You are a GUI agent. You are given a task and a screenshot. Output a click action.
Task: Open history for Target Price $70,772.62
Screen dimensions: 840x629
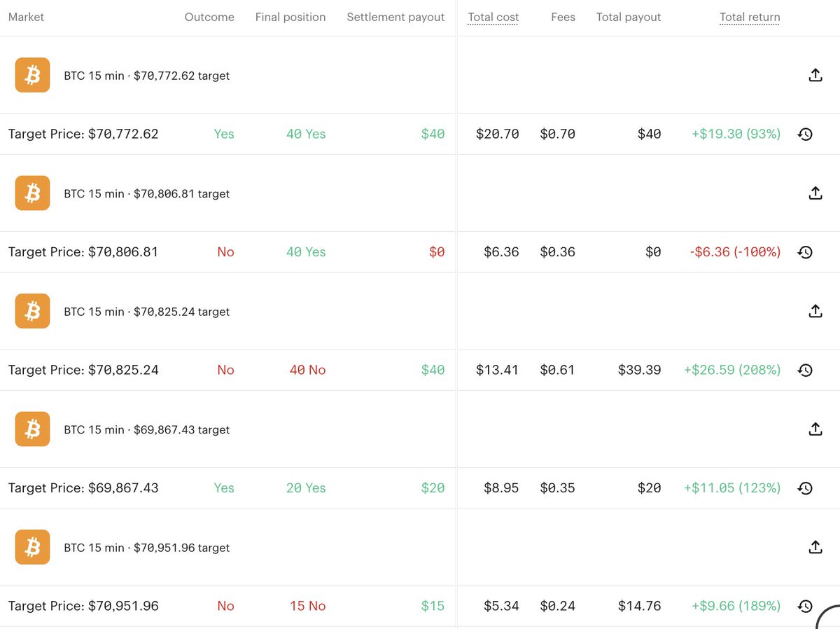click(805, 134)
